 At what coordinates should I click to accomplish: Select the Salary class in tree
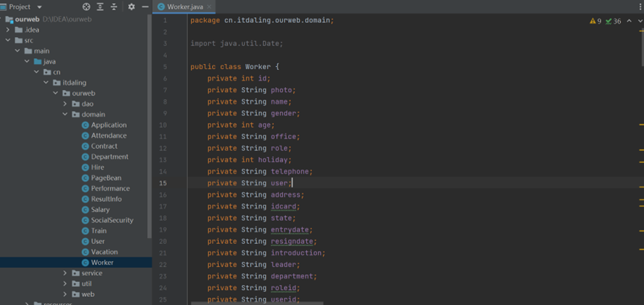click(x=100, y=210)
